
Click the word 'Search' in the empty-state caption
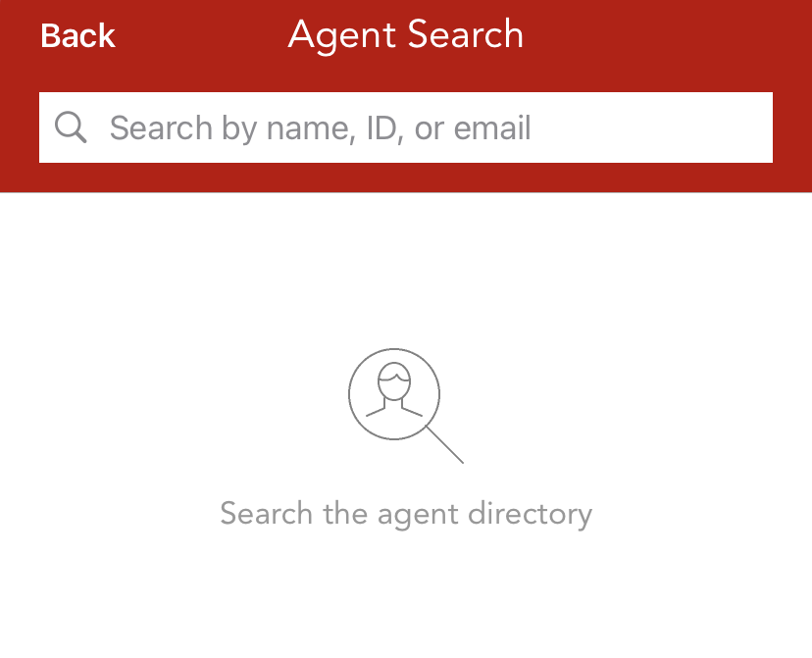266,513
